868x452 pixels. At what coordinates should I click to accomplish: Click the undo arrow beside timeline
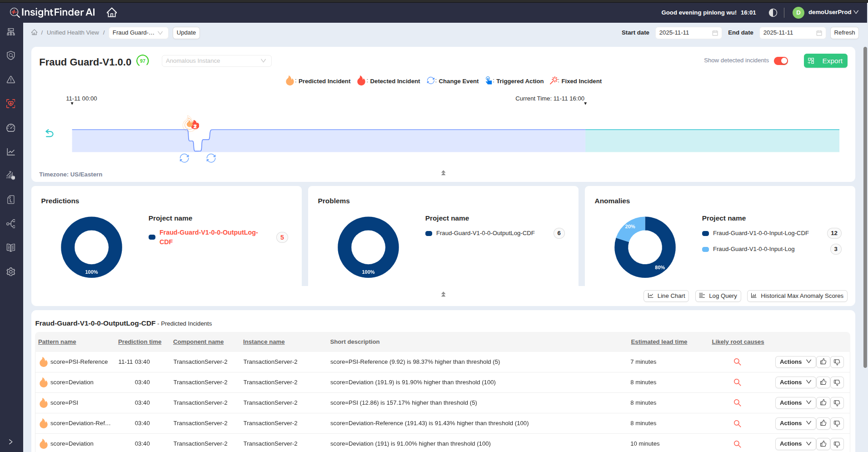point(50,133)
